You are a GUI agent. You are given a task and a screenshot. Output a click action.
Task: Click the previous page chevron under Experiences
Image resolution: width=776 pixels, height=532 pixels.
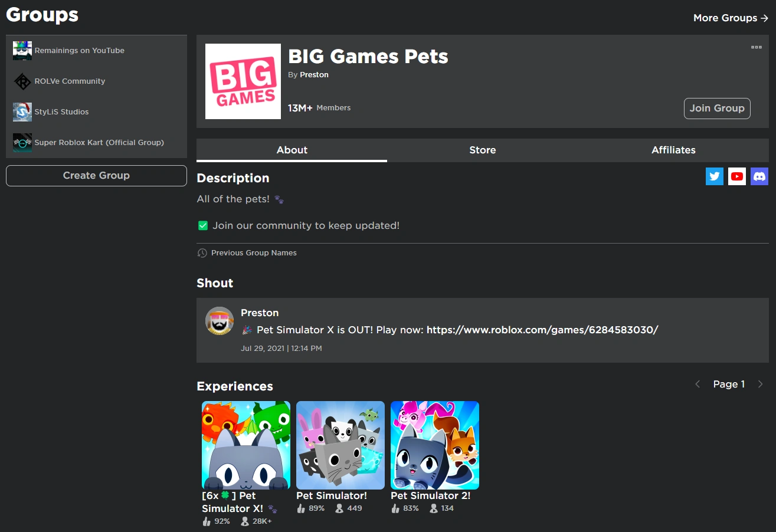pyautogui.click(x=698, y=384)
